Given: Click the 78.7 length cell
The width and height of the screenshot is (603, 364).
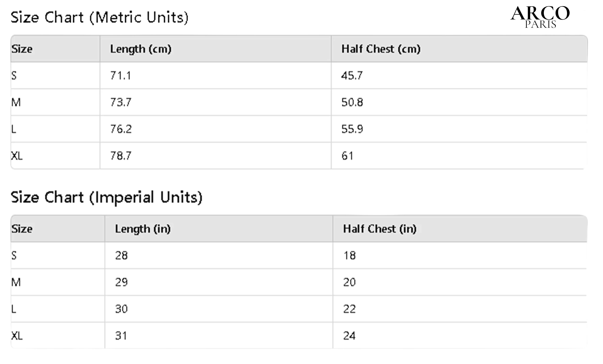Looking at the screenshot, I should coord(121,156).
